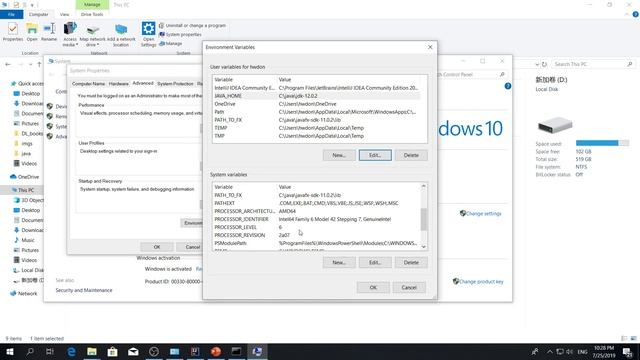Select the PATH_TO_FX user variable row
The width and height of the screenshot is (640, 360).
(x=316, y=120)
